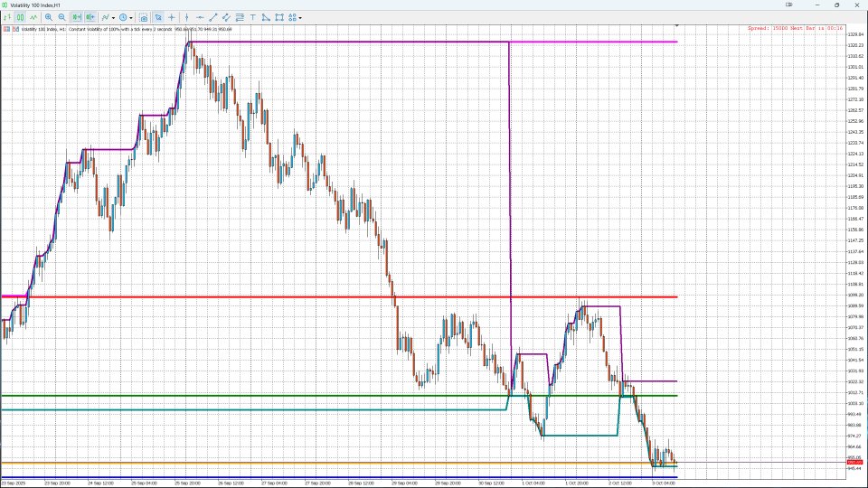Toggle chart shift from right border

coord(90,17)
